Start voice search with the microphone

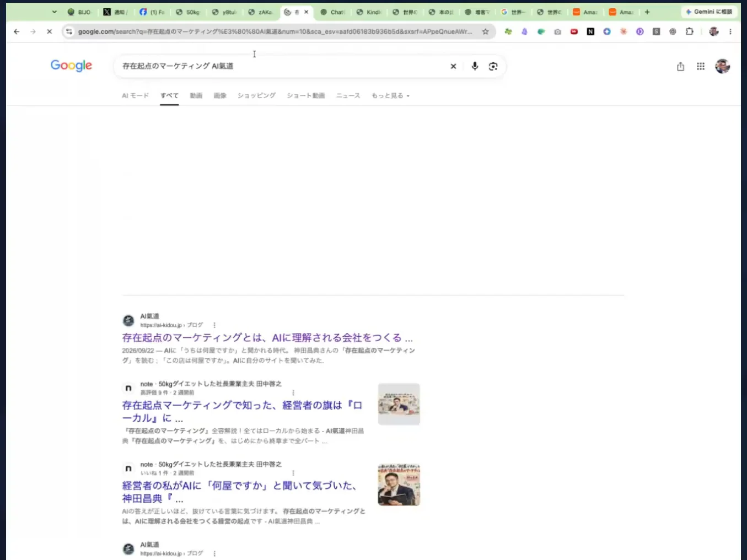pos(475,66)
